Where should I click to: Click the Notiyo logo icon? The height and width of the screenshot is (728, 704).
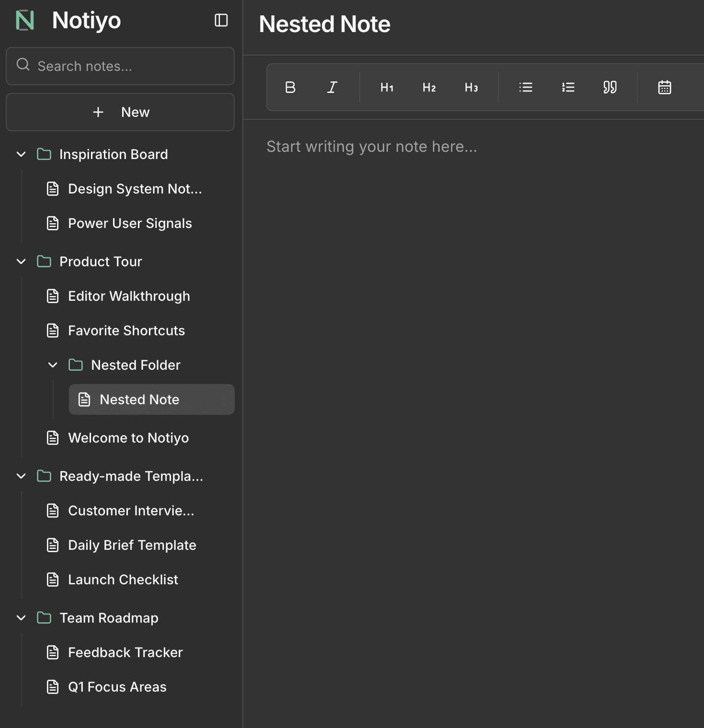[x=25, y=21]
